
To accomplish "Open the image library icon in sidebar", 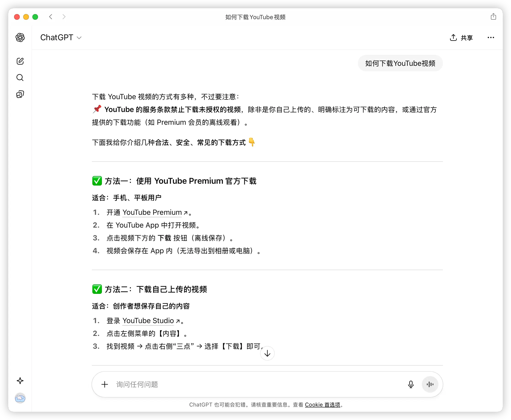I will (20, 94).
